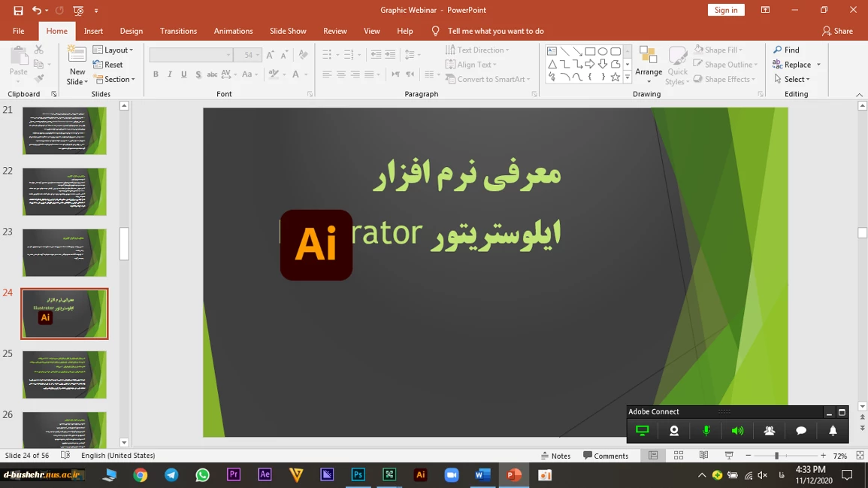This screenshot has width=868, height=488.
Task: Click the Save icon in the title bar
Action: 18,10
